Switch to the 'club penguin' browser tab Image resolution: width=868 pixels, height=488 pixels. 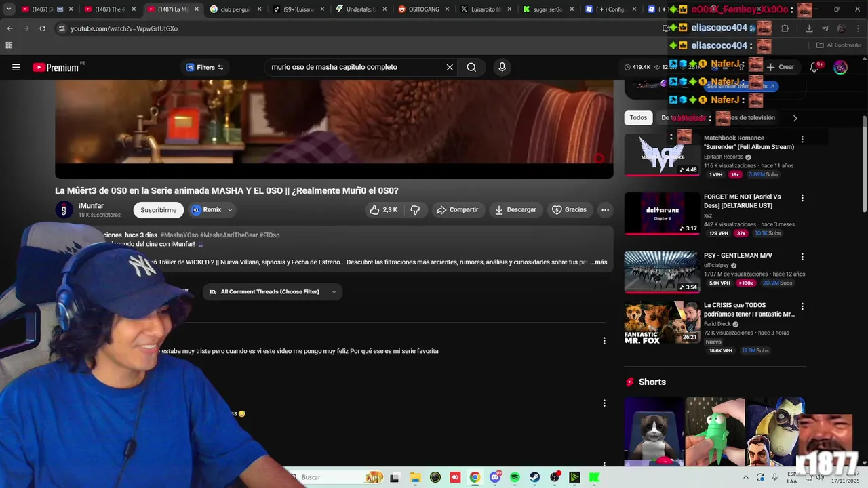point(235,9)
